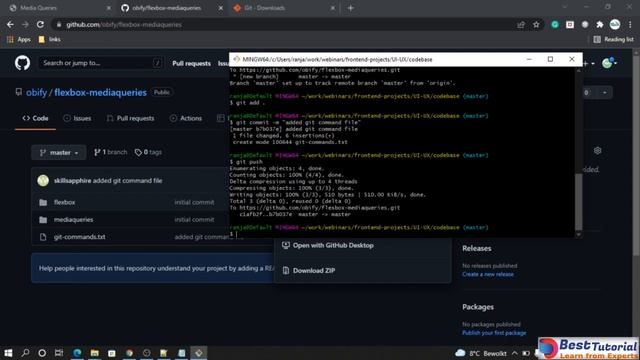Open the Packages heading link
640x360 pixels.
478,307
